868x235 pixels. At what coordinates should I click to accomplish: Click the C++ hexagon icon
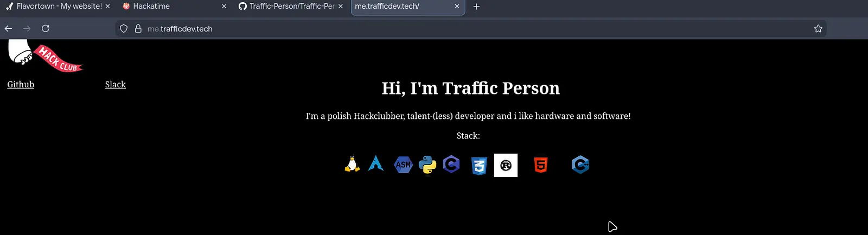point(580,164)
